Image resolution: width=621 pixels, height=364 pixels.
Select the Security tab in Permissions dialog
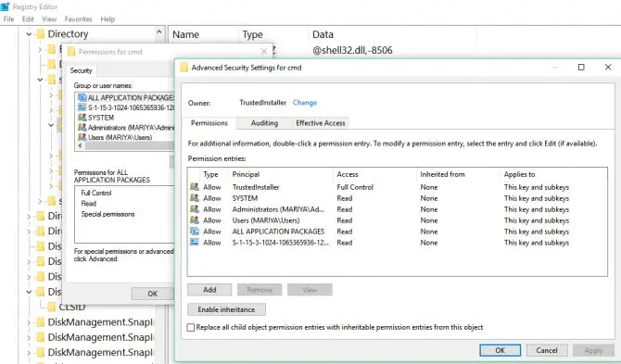click(81, 70)
